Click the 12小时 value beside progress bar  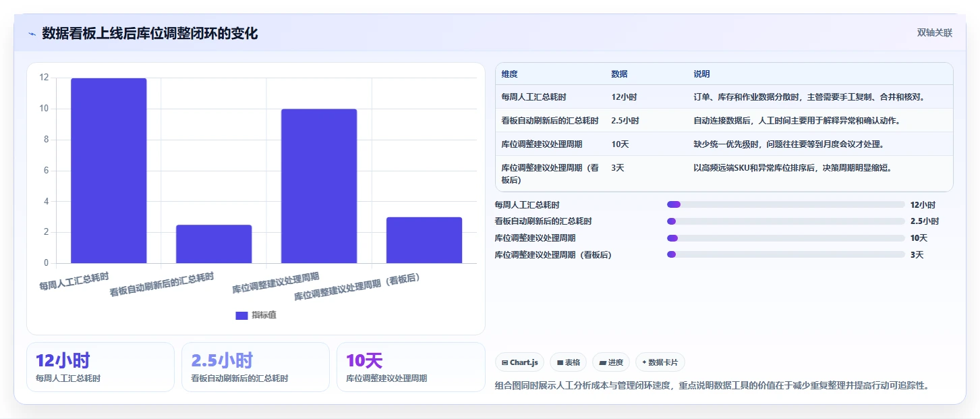(923, 205)
